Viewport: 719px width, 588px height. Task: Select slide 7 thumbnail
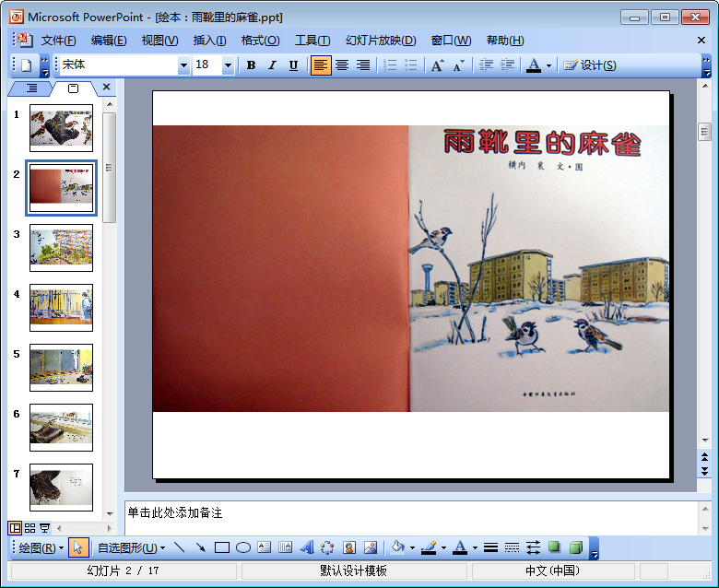tap(61, 488)
